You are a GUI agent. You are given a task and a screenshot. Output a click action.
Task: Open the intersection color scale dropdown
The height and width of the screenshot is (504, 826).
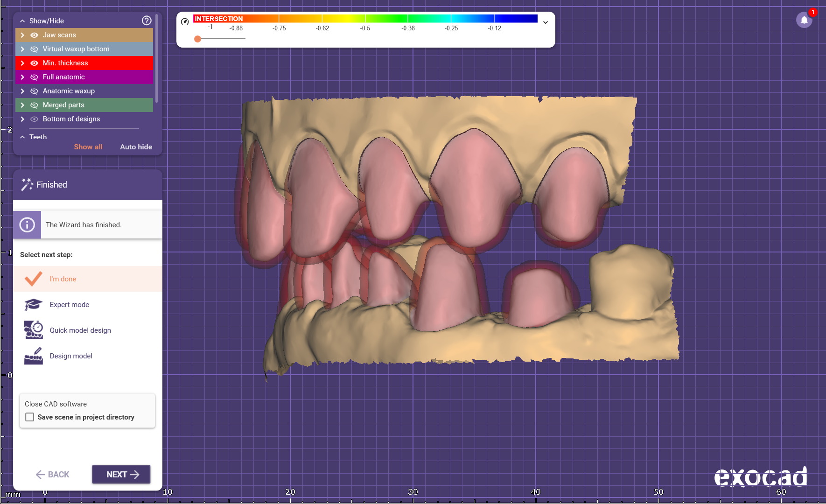click(546, 22)
